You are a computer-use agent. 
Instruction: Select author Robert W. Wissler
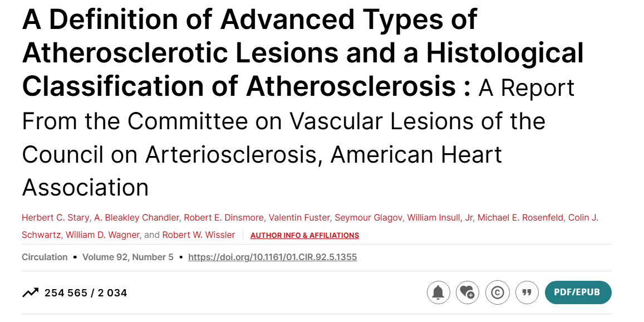pyautogui.click(x=199, y=235)
